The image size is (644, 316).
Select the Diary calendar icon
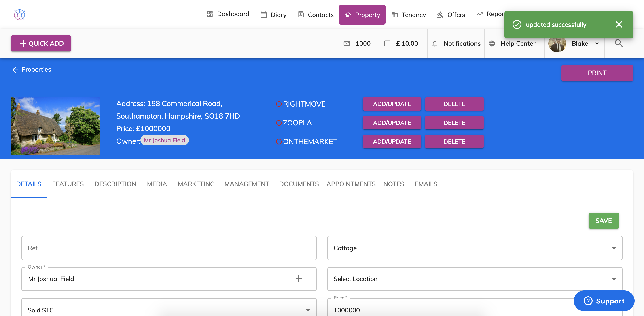coord(263,15)
